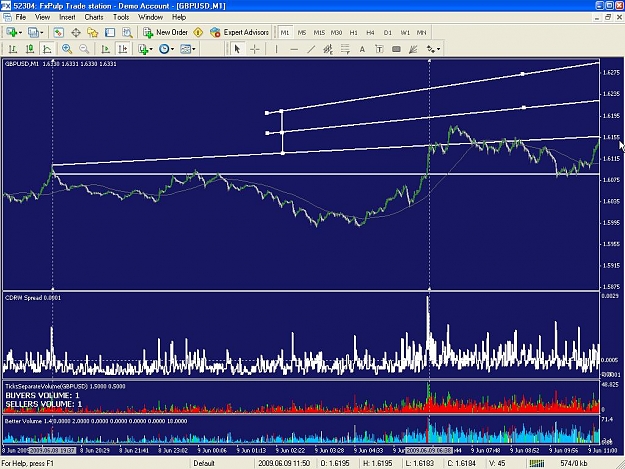Screen dimensions: 625x469
Task: Toggle Expert Advisors on or off
Action: point(240,33)
